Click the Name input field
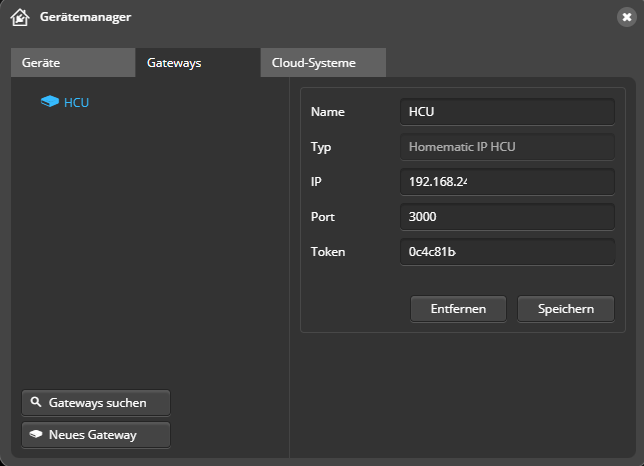The image size is (644, 466). click(507, 112)
